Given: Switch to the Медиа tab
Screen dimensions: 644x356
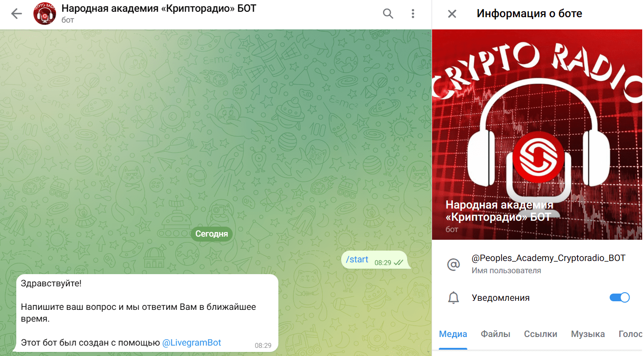Looking at the screenshot, I should click(x=453, y=334).
